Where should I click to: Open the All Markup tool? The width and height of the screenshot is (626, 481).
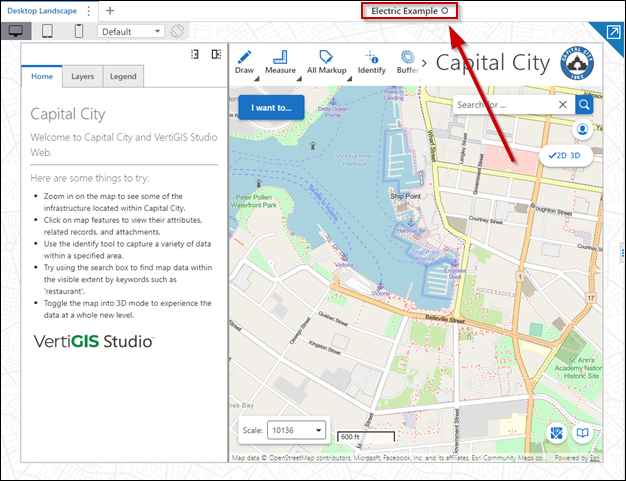pos(326,62)
